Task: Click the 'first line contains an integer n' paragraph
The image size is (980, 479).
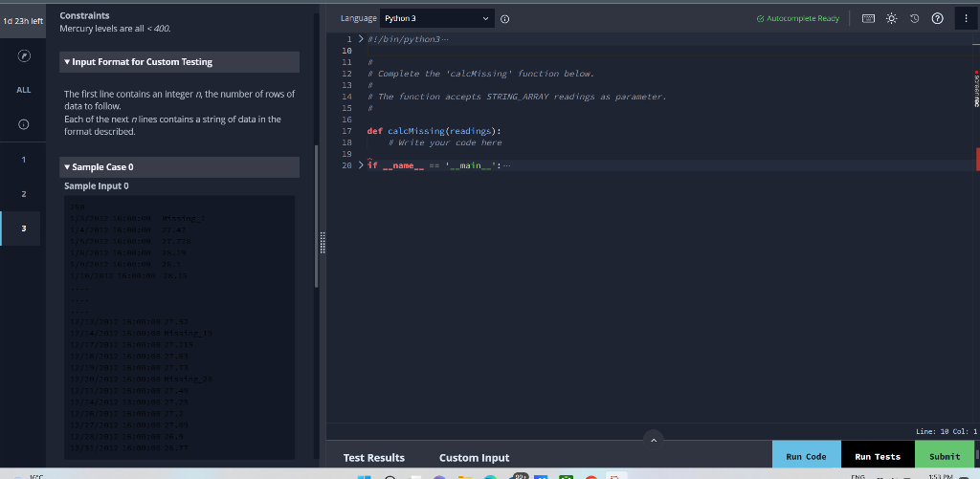Action: [x=179, y=100]
